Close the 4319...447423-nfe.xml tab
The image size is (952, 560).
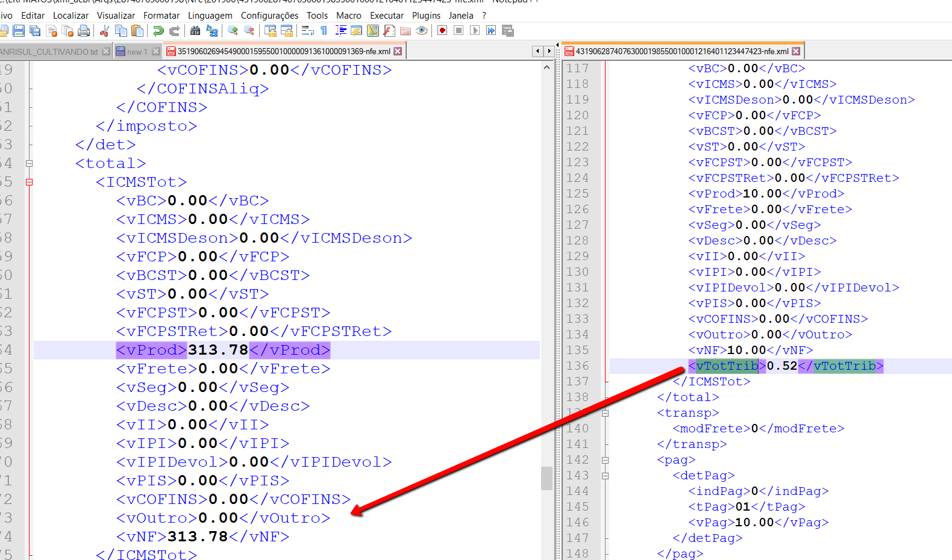[x=796, y=52]
